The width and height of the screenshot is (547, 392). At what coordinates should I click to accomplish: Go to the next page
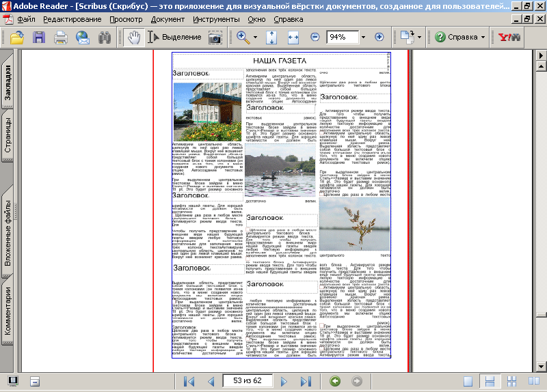pyautogui.click(x=284, y=381)
